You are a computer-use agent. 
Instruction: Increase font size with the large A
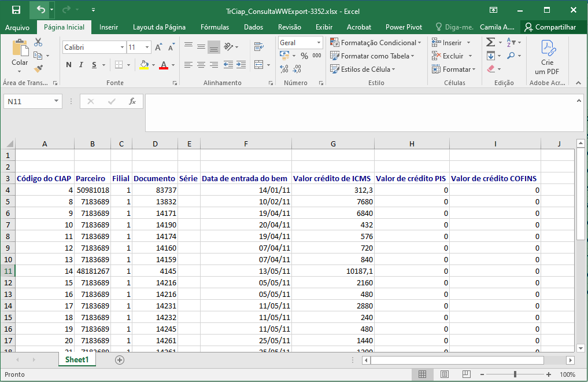pyautogui.click(x=158, y=47)
